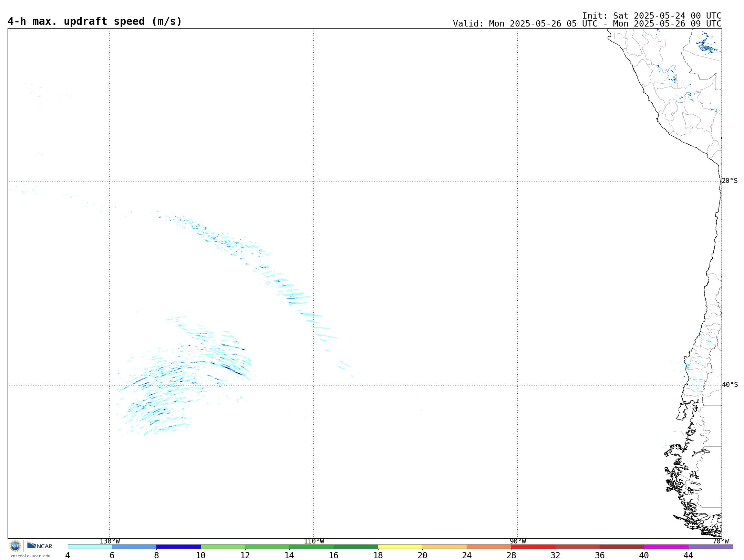Click the NSF logo
The width and height of the screenshot is (744, 560).
click(15, 546)
